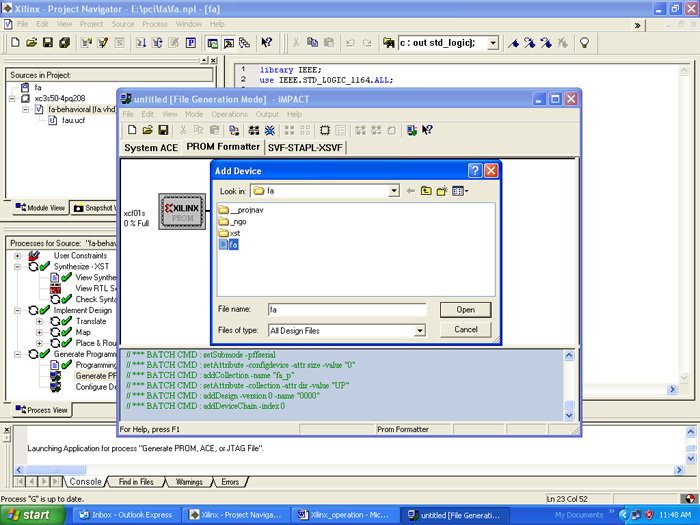Click New icon in iMPACT toolbar
700x525 pixels.
[132, 130]
